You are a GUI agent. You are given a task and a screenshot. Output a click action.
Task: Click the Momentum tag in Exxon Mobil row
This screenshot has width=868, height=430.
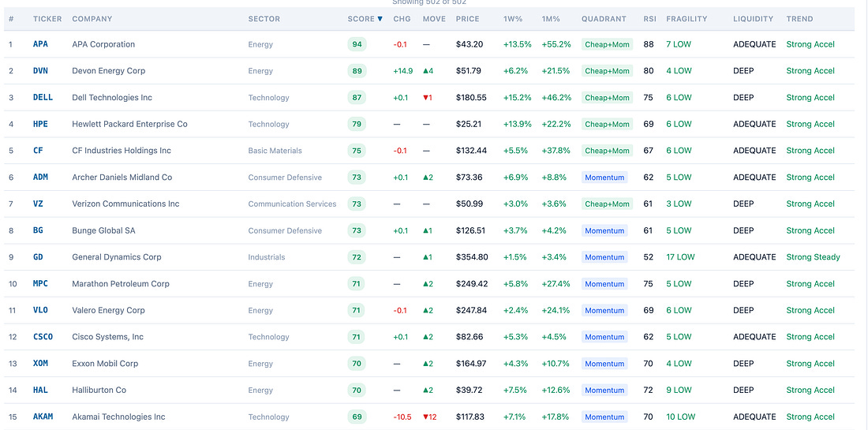(604, 364)
